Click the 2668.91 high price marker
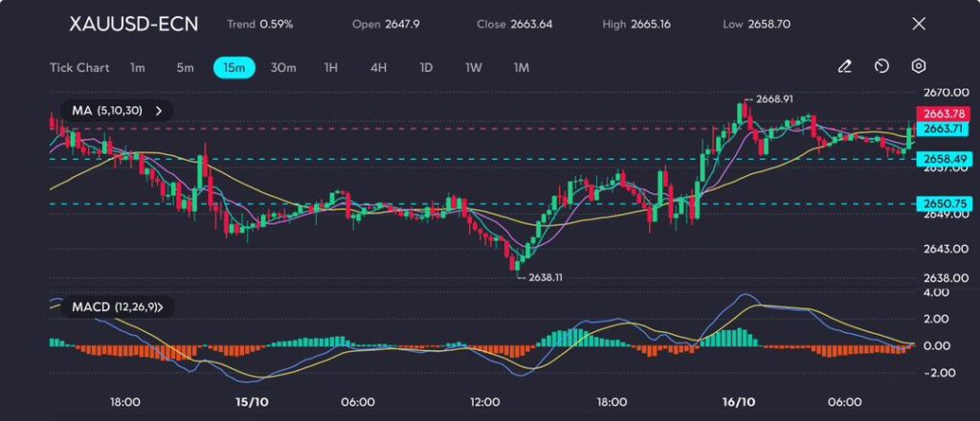The height and width of the screenshot is (421, 980). [773, 99]
